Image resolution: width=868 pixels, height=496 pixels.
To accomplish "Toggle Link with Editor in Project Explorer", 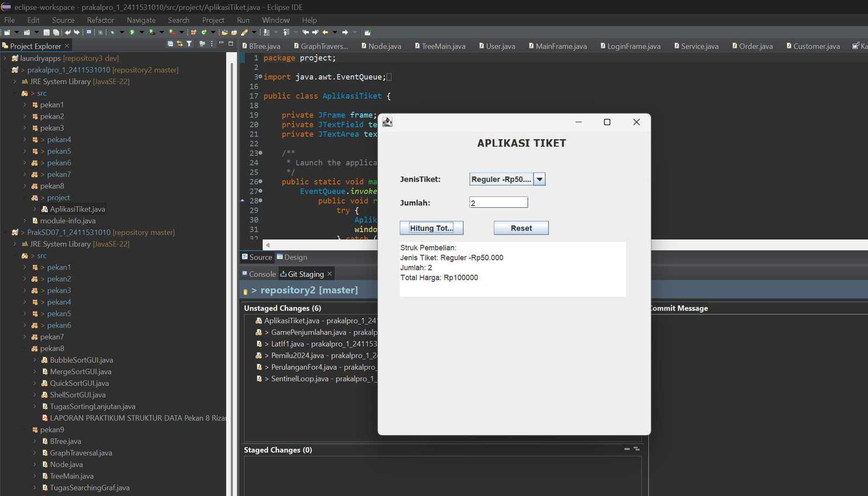I will (x=180, y=44).
